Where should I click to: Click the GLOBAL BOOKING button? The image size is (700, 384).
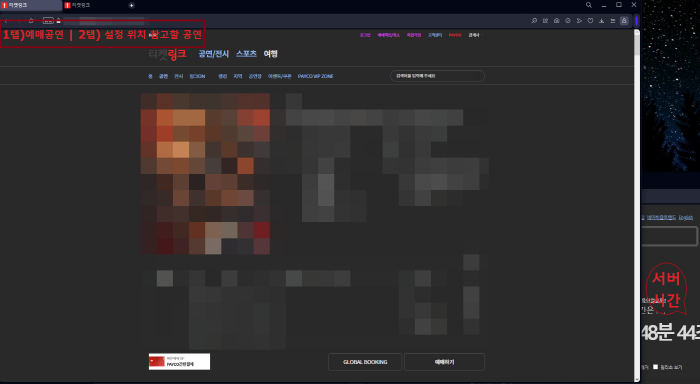[365, 362]
